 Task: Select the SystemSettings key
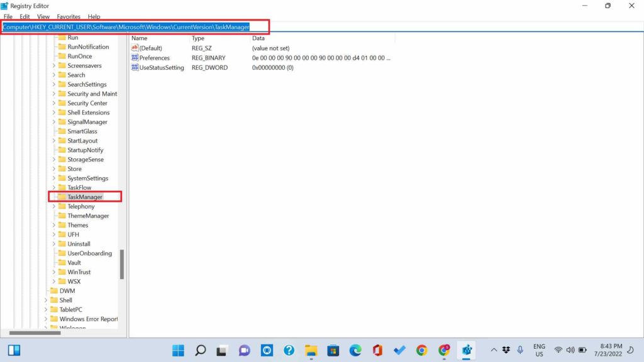(88, 178)
